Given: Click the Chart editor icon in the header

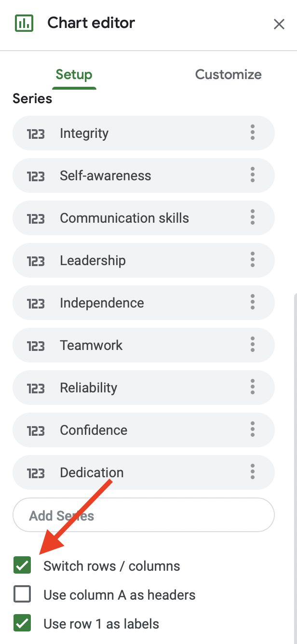Looking at the screenshot, I should [x=23, y=22].
